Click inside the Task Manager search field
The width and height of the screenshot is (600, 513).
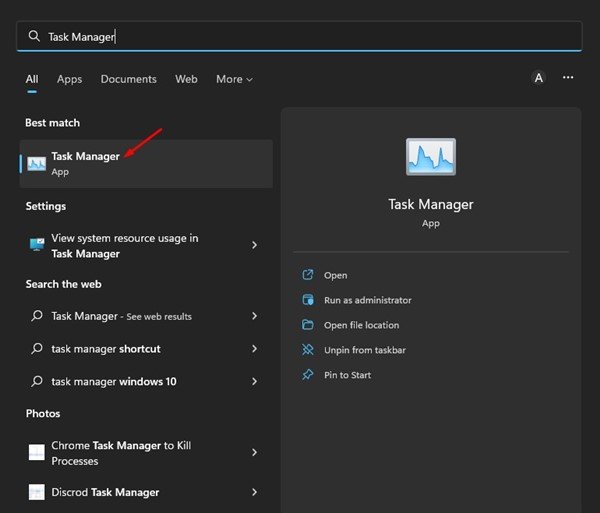pyautogui.click(x=299, y=36)
